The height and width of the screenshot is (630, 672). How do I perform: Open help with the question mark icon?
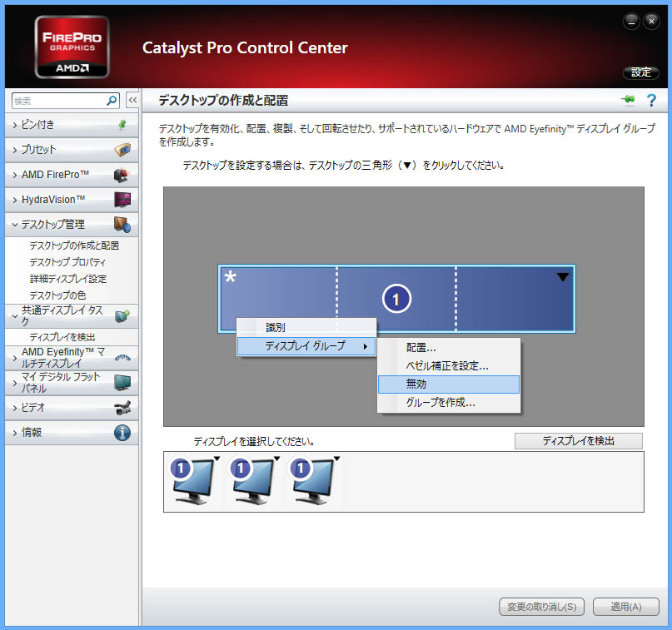tap(651, 100)
